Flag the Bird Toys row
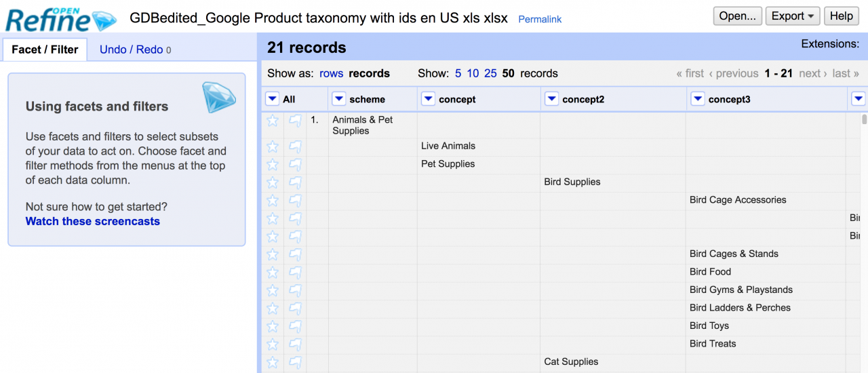 click(295, 326)
